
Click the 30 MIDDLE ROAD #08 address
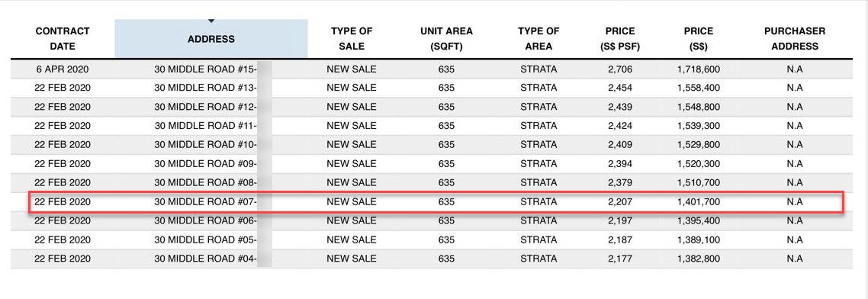[205, 183]
